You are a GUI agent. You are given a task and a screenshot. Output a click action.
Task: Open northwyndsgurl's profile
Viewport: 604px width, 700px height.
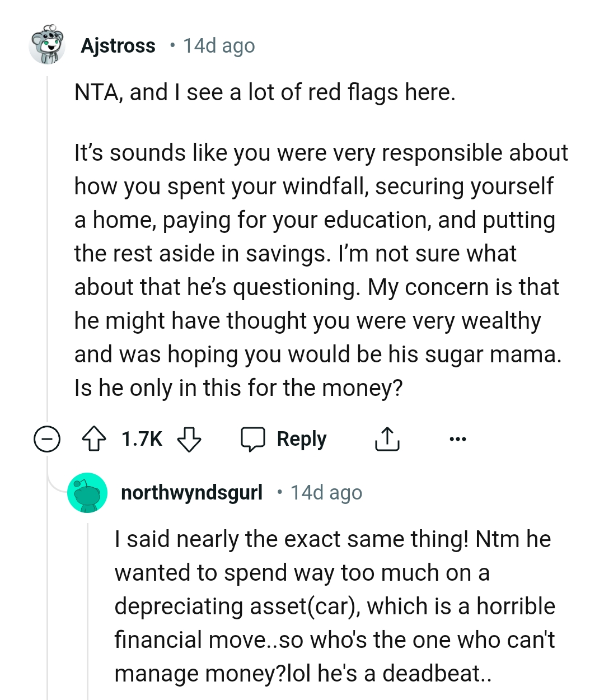[193, 492]
